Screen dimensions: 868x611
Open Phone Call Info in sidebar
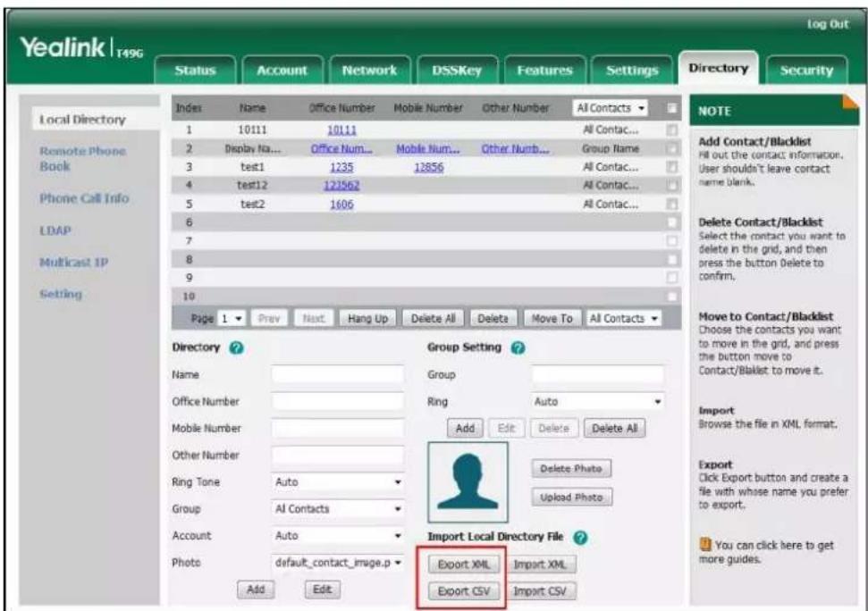tap(84, 198)
